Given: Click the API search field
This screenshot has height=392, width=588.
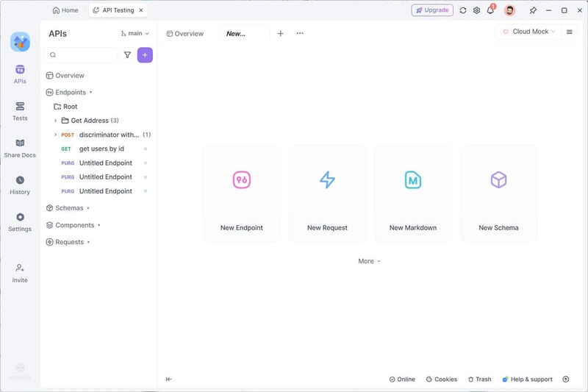Looking at the screenshot, I should (x=81, y=55).
